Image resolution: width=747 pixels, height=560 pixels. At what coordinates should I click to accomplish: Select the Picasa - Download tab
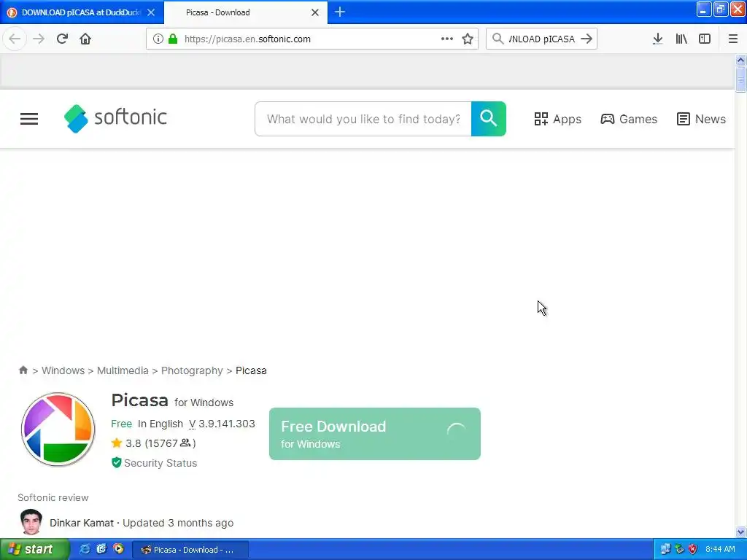pos(246,12)
